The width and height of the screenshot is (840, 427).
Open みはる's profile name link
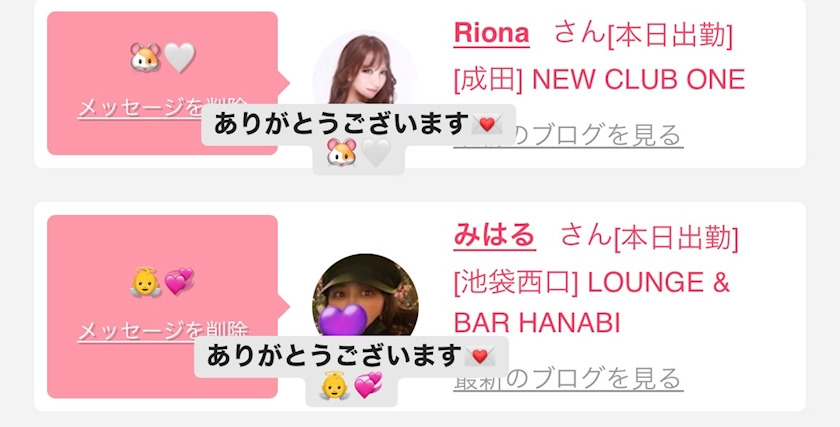point(494,235)
